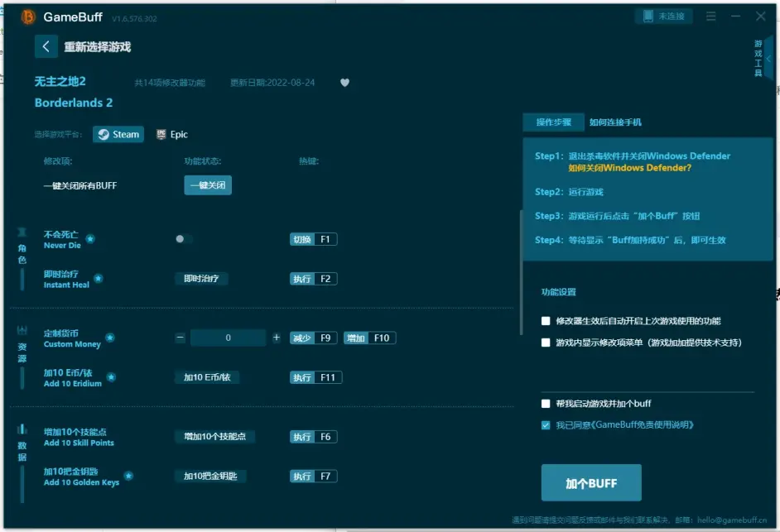Open the 如何关闭Windows Defender? link
This screenshot has height=532, width=780.
[x=630, y=168]
